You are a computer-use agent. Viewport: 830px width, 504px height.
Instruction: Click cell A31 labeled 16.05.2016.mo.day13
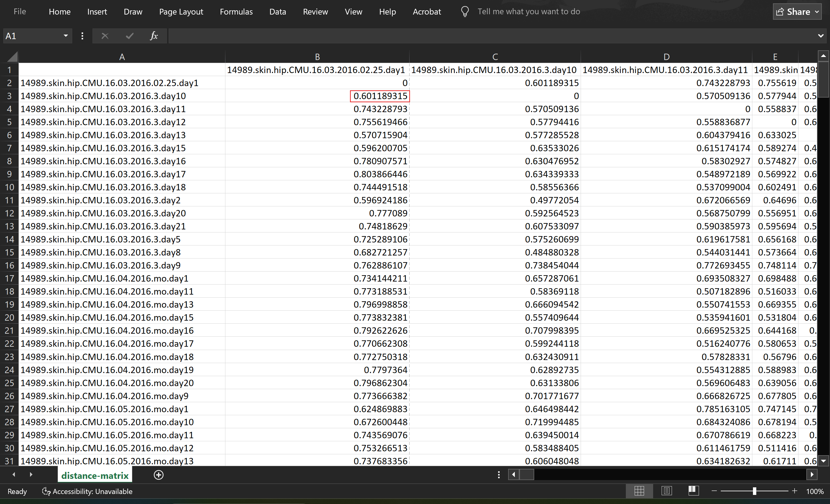click(x=122, y=461)
